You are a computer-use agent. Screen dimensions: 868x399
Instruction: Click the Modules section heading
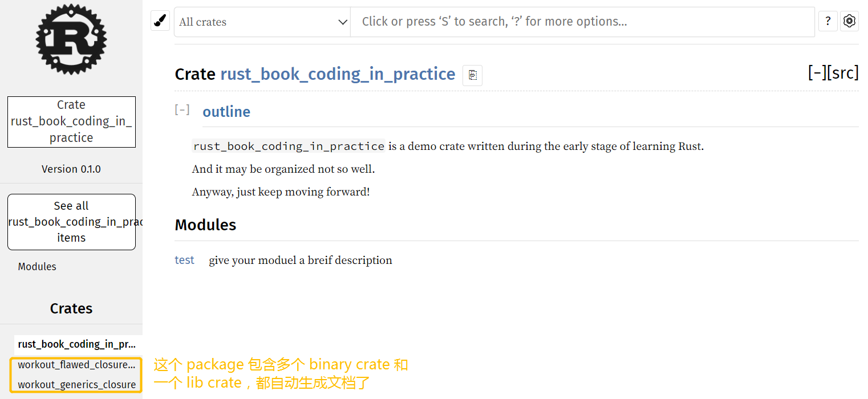(205, 225)
